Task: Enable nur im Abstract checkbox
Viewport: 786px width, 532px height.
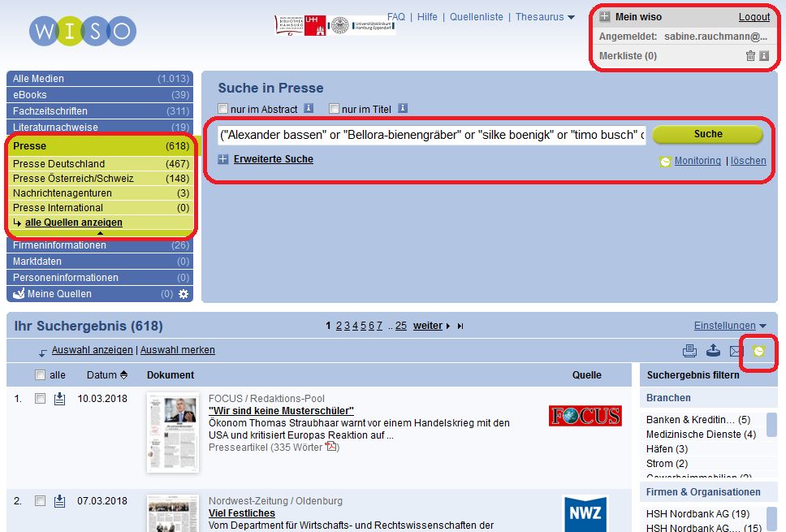Action: pyautogui.click(x=223, y=108)
